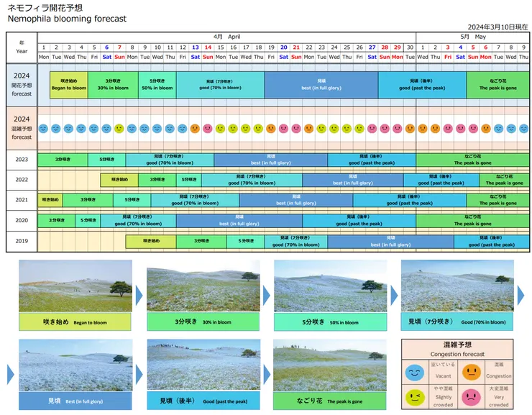Click the blue congestion face for April 1
Screen dimensions: 532x415
(43, 129)
